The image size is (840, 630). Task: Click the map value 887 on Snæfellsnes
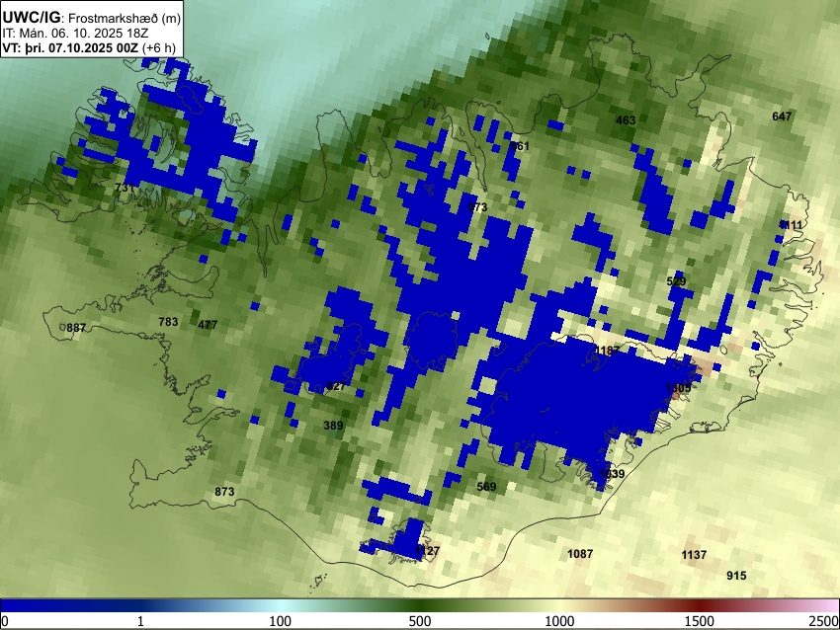tap(76, 328)
